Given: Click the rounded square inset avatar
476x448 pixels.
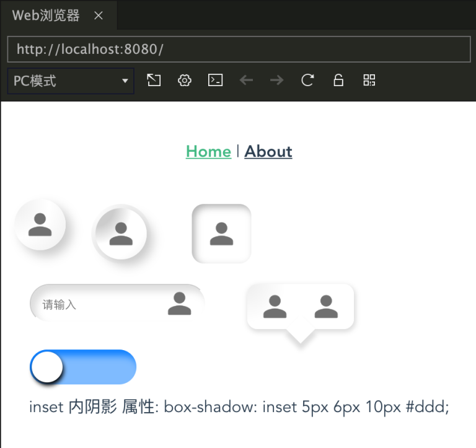Looking at the screenshot, I should (222, 234).
